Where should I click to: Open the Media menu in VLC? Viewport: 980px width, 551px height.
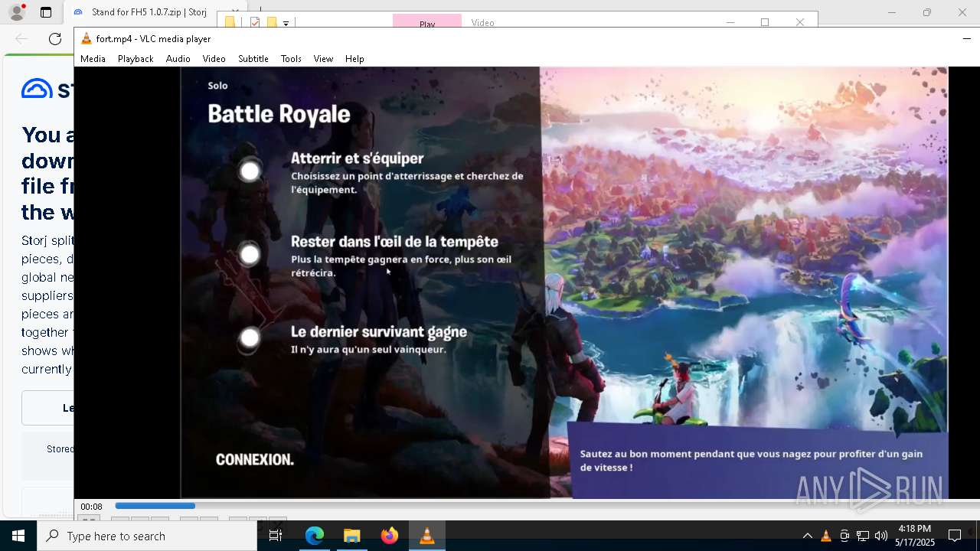93,59
